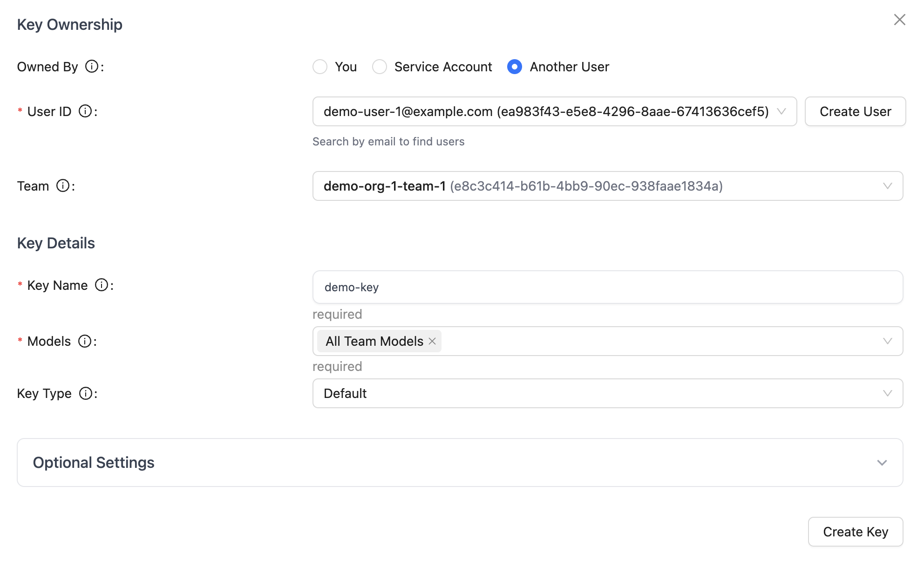Click the Key Name input field
Viewport: 924px width, 562px height.
click(607, 287)
